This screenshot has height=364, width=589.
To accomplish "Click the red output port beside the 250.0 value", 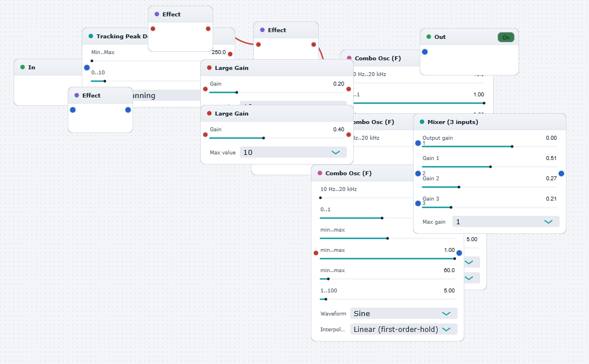I will (x=230, y=54).
